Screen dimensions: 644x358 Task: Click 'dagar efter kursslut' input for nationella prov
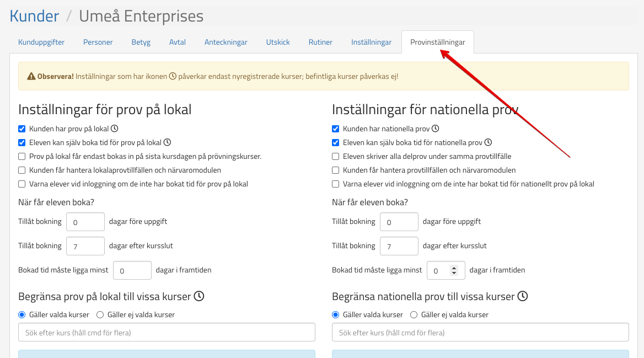[399, 246]
